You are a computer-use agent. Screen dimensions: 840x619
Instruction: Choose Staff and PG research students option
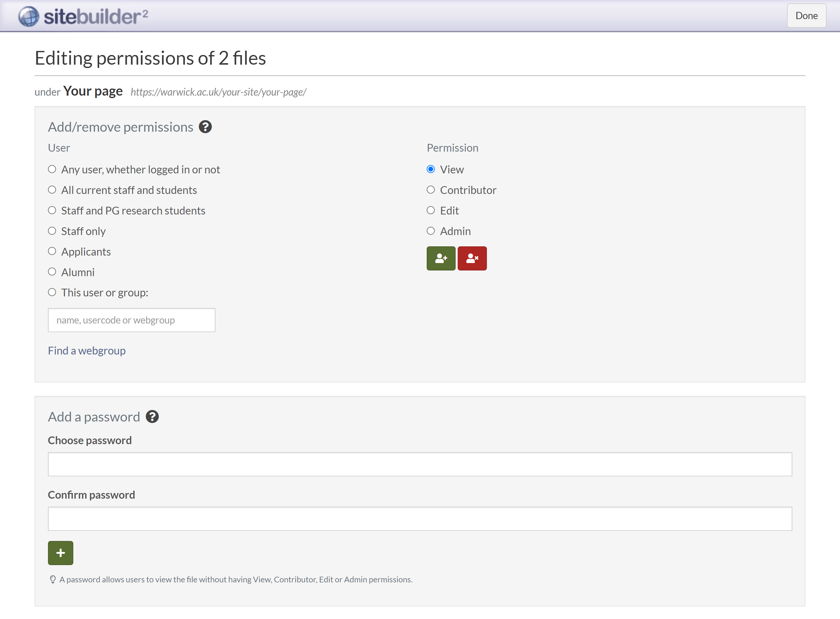click(52, 211)
